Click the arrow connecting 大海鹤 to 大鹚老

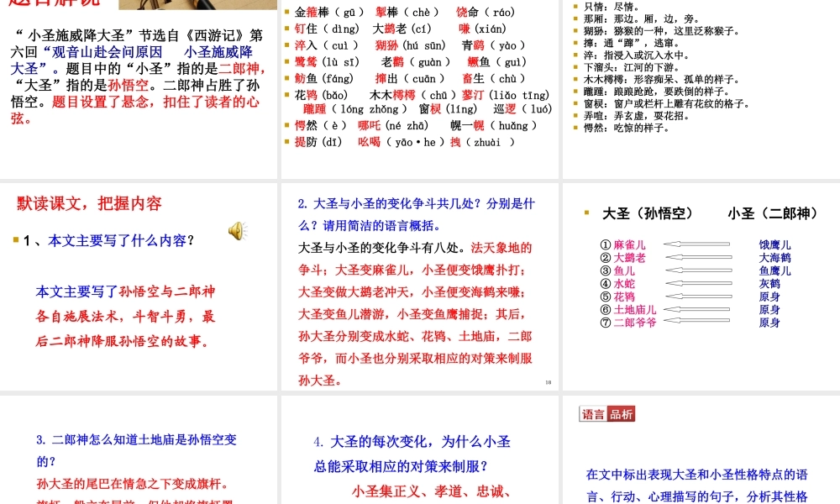697,257
